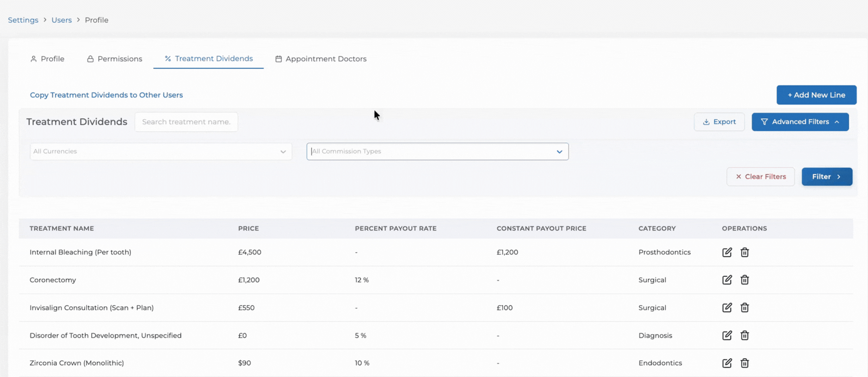Image resolution: width=868 pixels, height=377 pixels.
Task: Delete the Internal Bleaching (Per tooth) row
Action: (x=744, y=252)
